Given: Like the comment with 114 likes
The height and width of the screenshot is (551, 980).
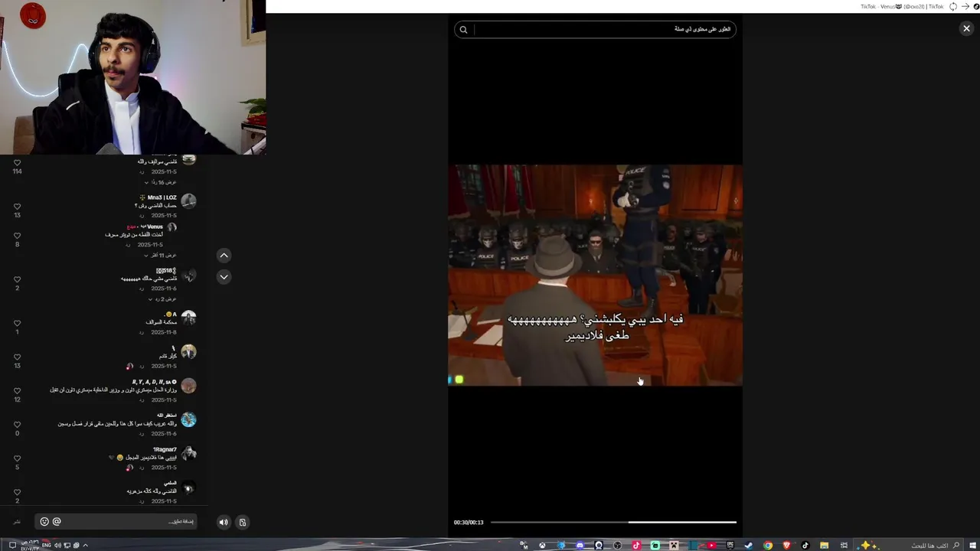Looking at the screenshot, I should (x=17, y=163).
